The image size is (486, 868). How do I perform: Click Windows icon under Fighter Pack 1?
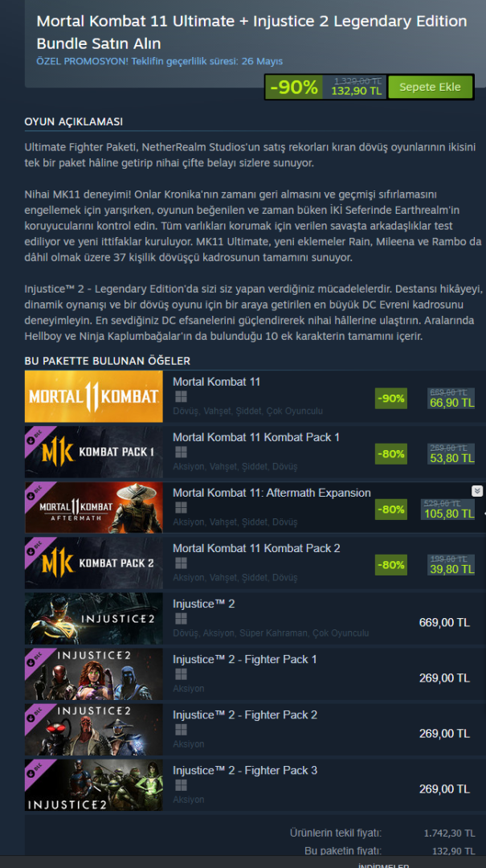[181, 674]
